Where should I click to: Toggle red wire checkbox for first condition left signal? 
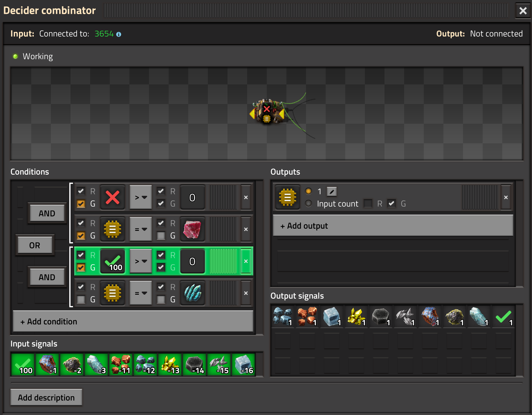click(81, 191)
